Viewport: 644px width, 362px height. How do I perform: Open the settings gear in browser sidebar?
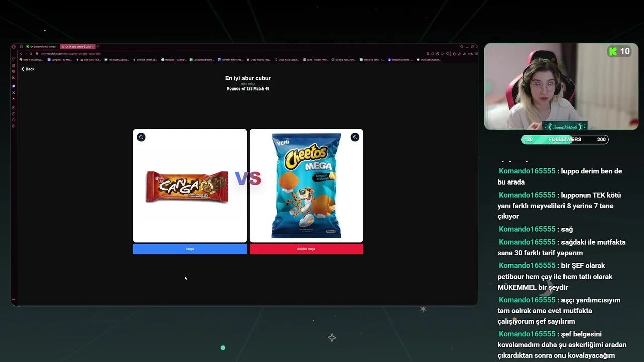pos(14,126)
